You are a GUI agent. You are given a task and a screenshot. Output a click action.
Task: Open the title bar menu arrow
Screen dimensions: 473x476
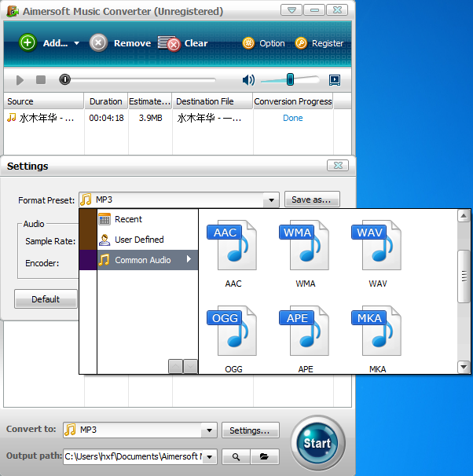(x=291, y=10)
